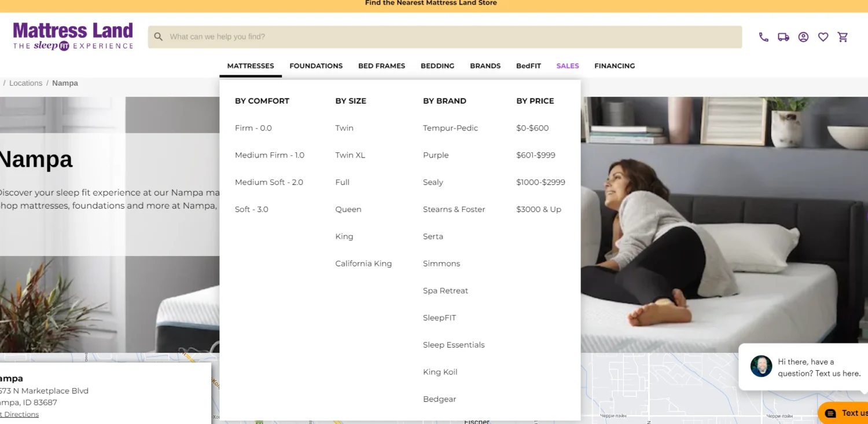Open the Text us chat button
This screenshot has width=868, height=424.
point(844,413)
